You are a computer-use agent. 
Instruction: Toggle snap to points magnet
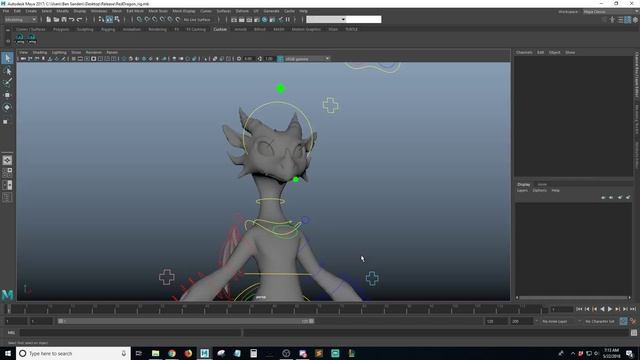coord(155,20)
